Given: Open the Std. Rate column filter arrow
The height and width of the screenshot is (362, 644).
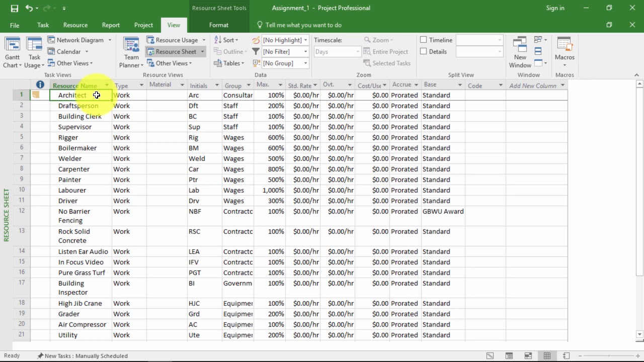Looking at the screenshot, I should [x=315, y=85].
